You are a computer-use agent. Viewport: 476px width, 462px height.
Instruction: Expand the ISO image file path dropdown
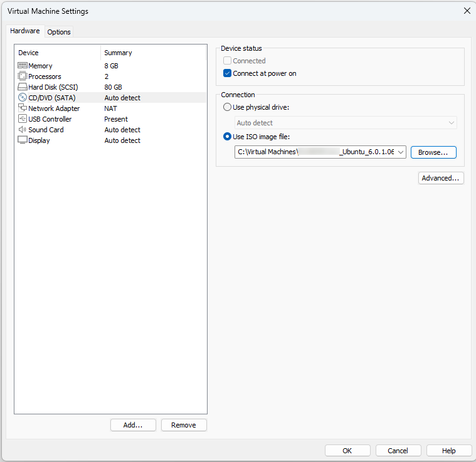(x=401, y=152)
